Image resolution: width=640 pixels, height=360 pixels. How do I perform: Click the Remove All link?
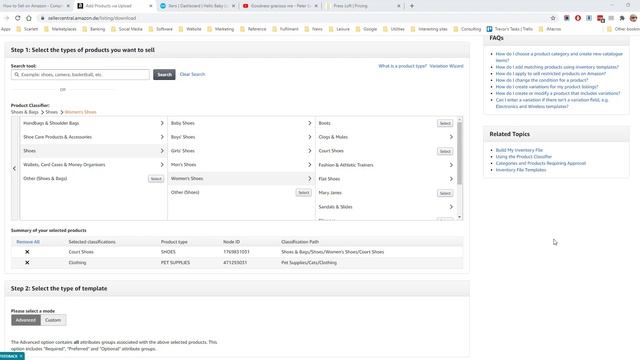coord(28,242)
